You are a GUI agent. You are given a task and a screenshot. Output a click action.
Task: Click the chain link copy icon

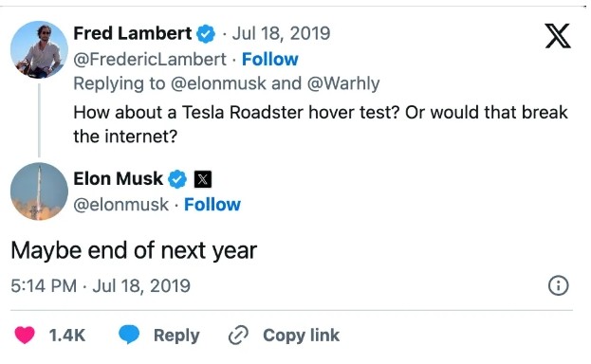tap(238, 335)
